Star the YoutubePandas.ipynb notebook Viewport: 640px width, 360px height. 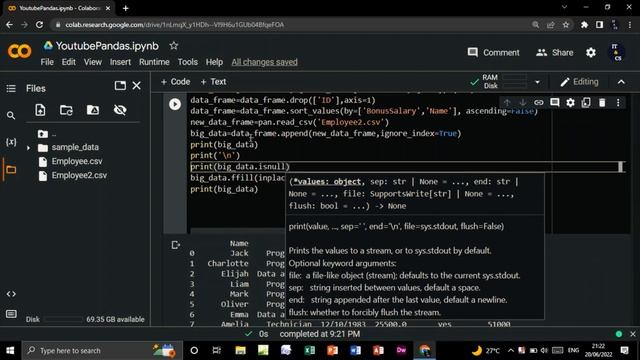(173, 46)
